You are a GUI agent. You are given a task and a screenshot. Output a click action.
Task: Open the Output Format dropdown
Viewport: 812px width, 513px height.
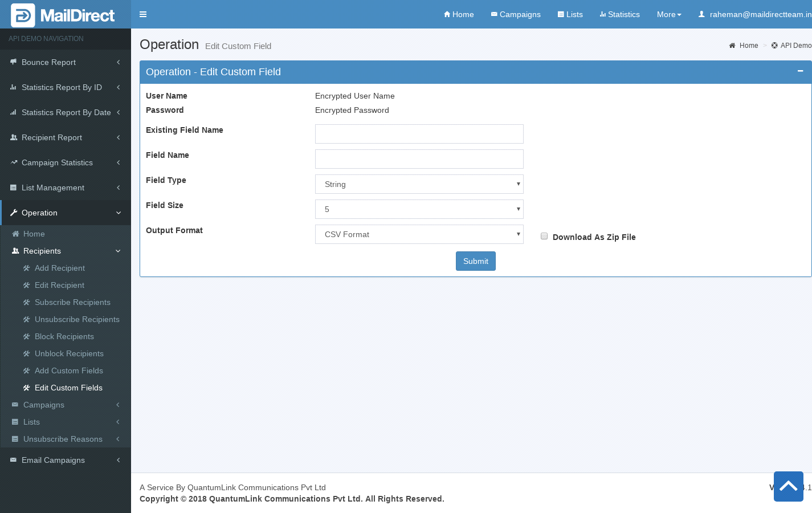(419, 234)
